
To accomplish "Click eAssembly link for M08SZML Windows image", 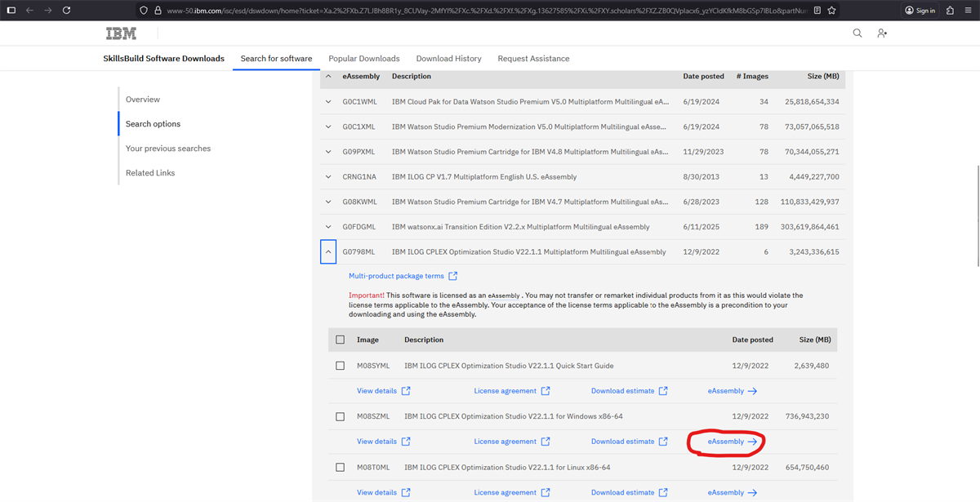I will [x=726, y=442].
